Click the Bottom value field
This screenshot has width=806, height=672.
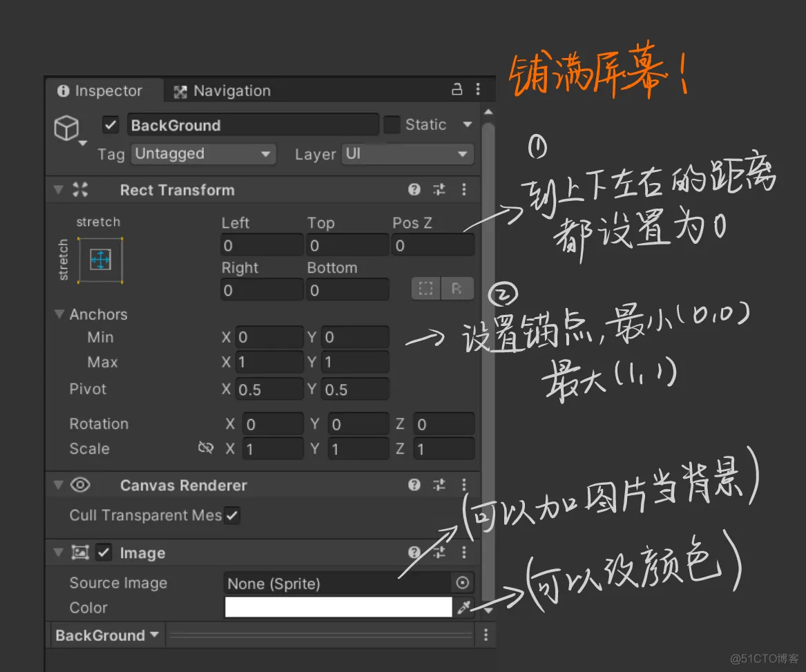(347, 290)
